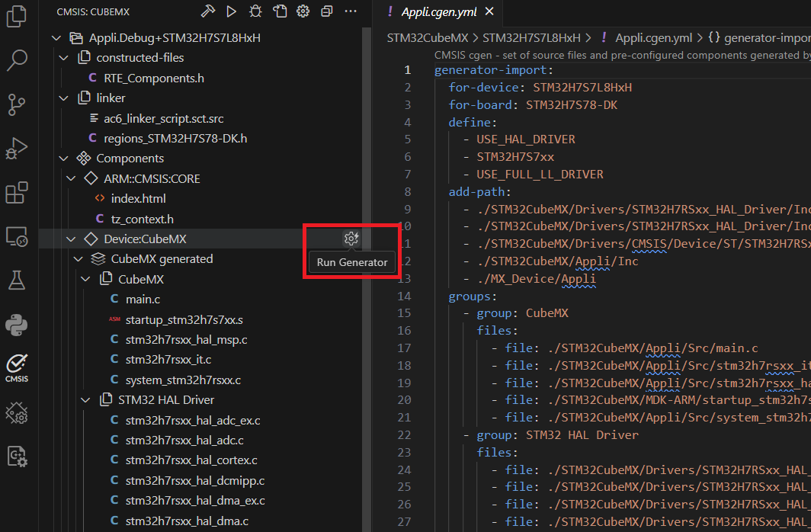Screen dimensions: 811x532
Task: Open stm32h7rsxx_hal_adc_ex.c file
Action: (x=193, y=420)
